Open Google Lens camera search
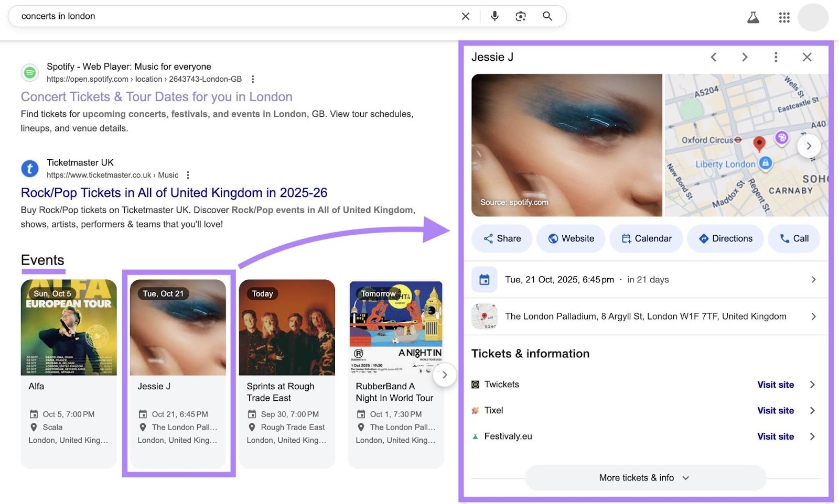Screen dimensions: 839x504 point(520,16)
